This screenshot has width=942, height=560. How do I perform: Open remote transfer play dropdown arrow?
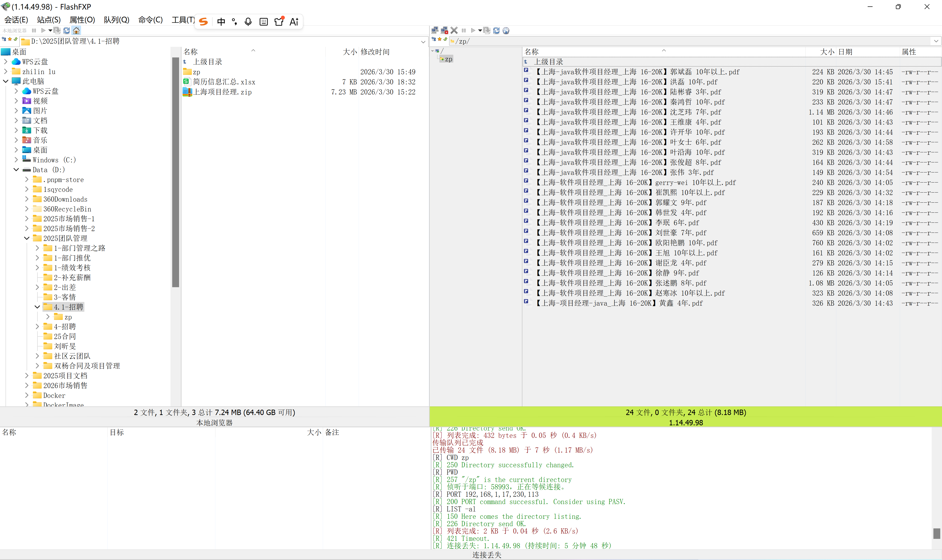point(480,30)
